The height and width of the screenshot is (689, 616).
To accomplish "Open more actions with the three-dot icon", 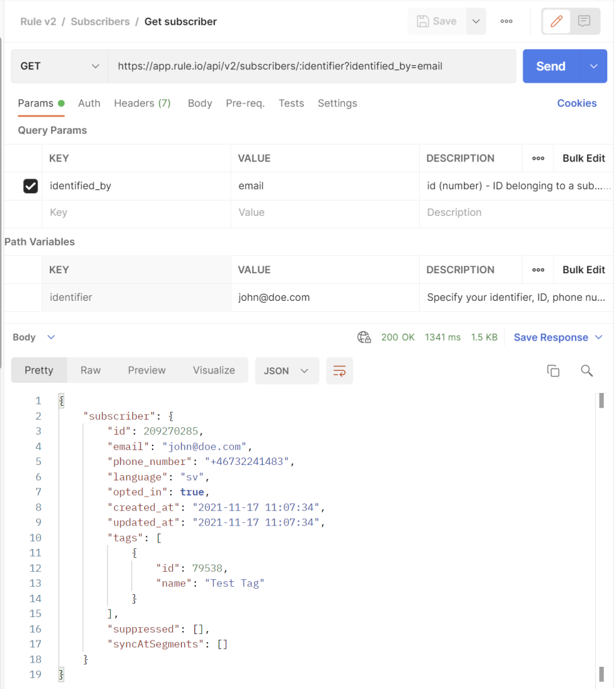I will [x=506, y=21].
